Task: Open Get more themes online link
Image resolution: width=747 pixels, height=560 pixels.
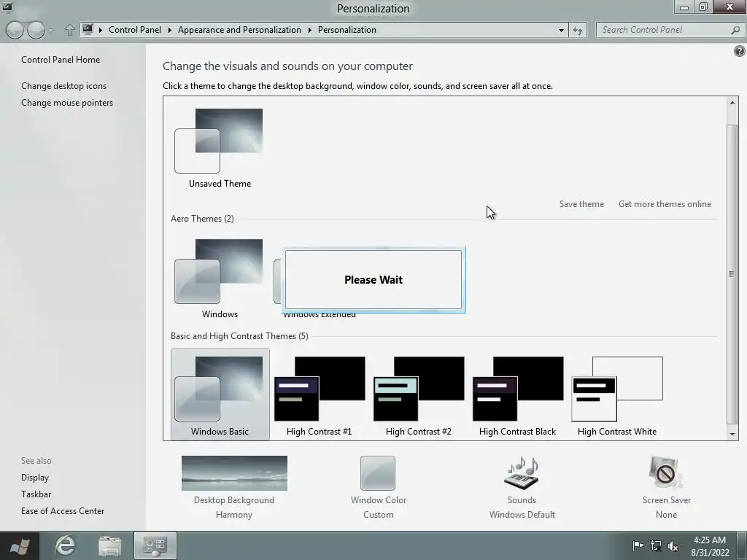Action: point(665,204)
